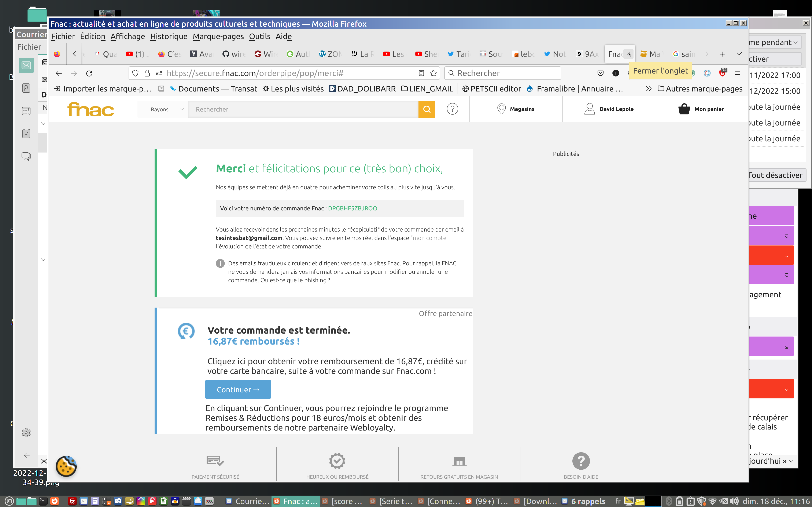List all tabs with the chevron

coord(739,54)
